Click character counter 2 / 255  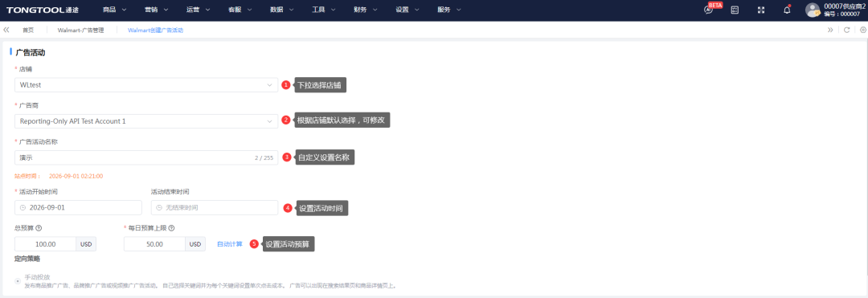pyautogui.click(x=264, y=158)
